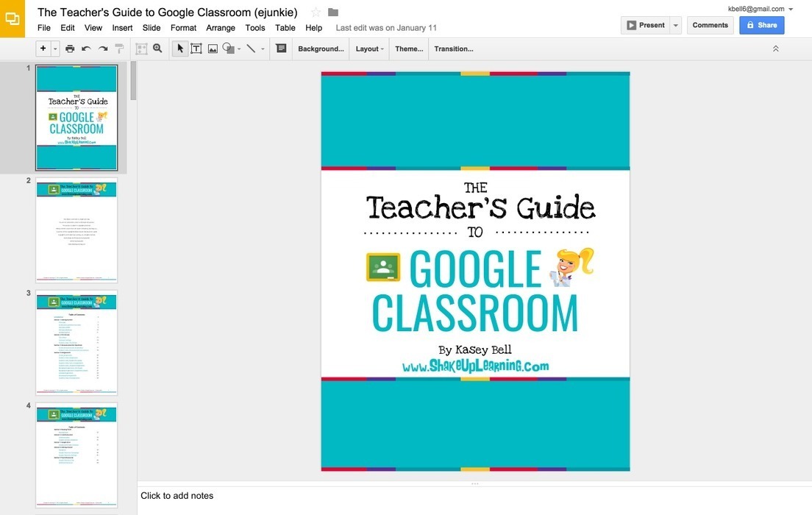812x515 pixels.
Task: Select the Text box tool
Action: [x=196, y=49]
